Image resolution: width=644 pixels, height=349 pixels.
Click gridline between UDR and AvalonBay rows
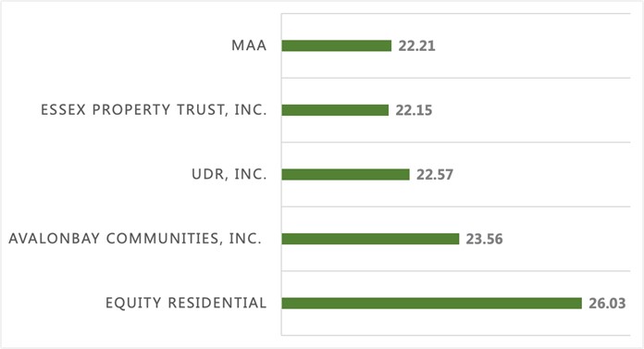[x=456, y=206]
